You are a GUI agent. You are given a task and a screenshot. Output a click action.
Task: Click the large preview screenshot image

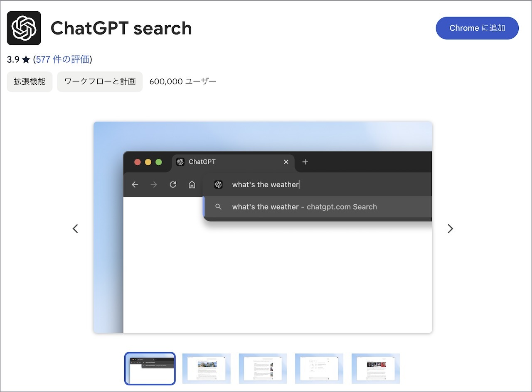263,227
